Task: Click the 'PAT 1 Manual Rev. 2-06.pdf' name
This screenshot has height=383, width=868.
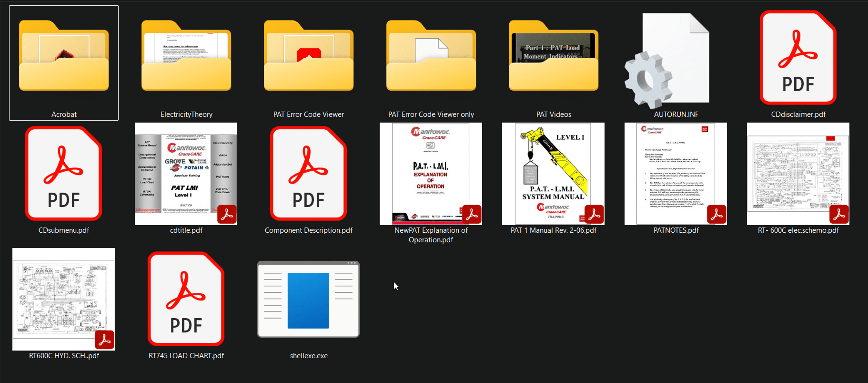Action: click(x=554, y=230)
